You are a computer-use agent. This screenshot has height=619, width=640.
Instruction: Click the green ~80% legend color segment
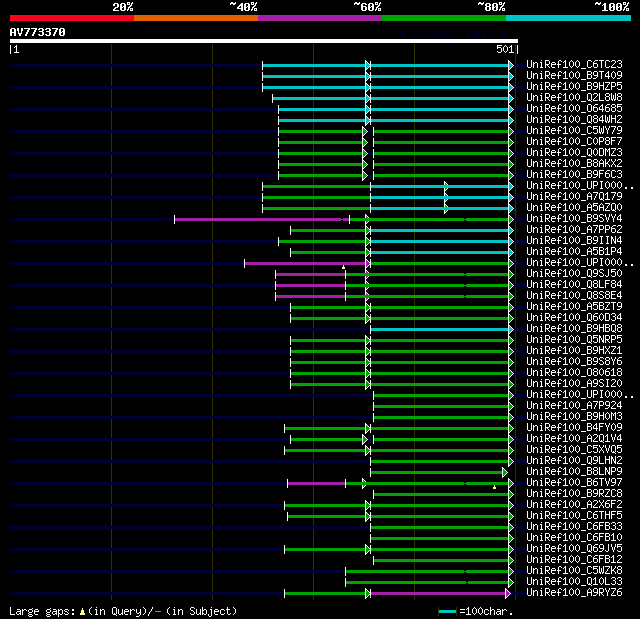point(444,18)
